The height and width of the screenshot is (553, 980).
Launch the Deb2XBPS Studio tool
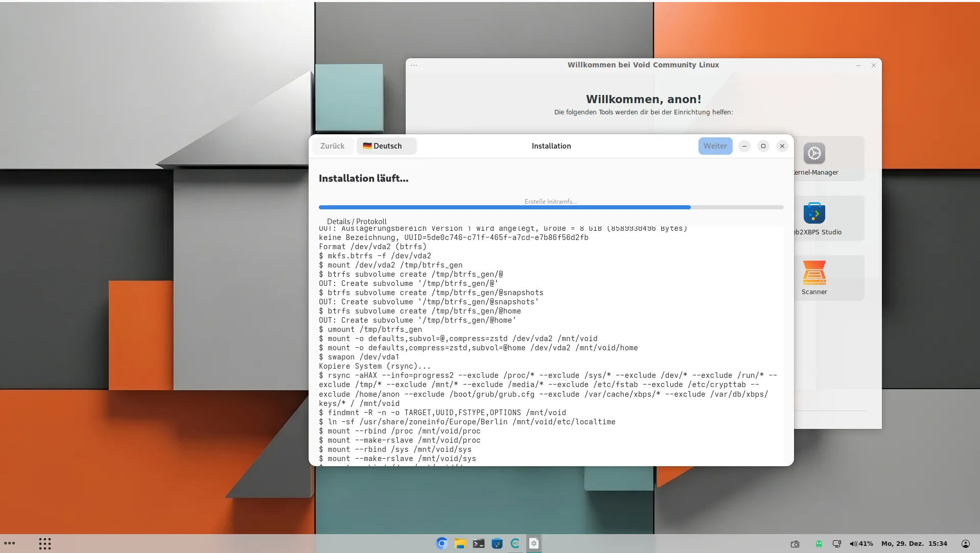(814, 213)
